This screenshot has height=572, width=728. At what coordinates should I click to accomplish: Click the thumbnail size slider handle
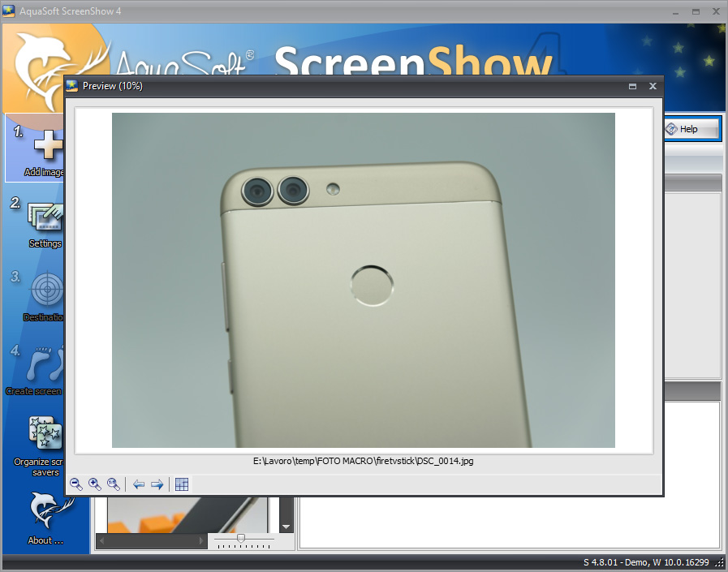(x=241, y=538)
